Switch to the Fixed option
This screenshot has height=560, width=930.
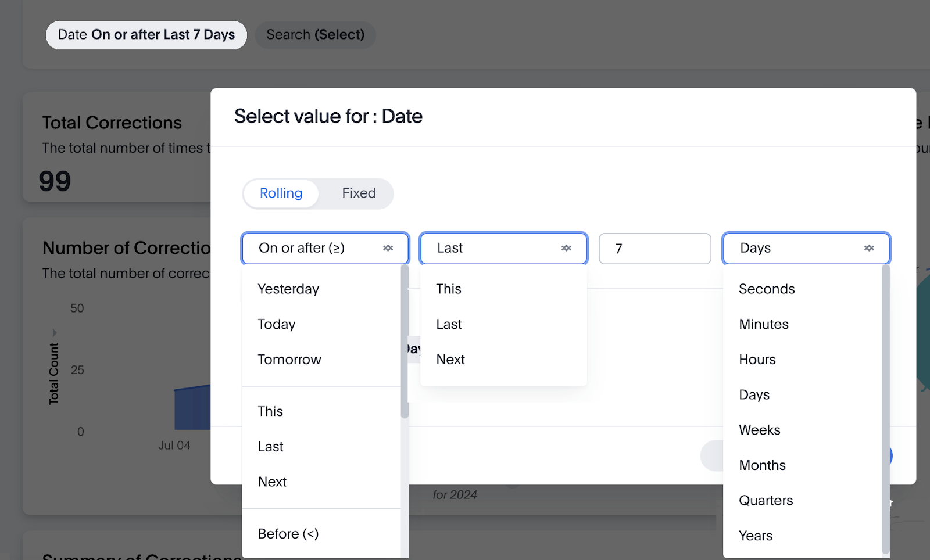(359, 193)
